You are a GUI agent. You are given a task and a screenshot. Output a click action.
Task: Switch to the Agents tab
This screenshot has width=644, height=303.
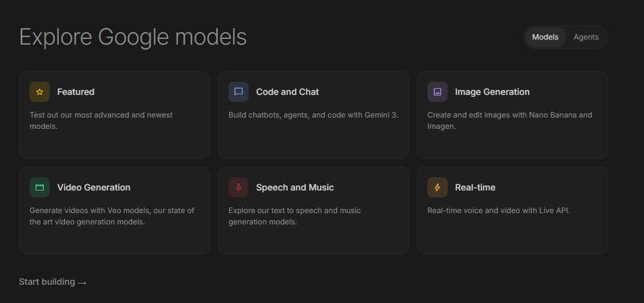pyautogui.click(x=586, y=37)
